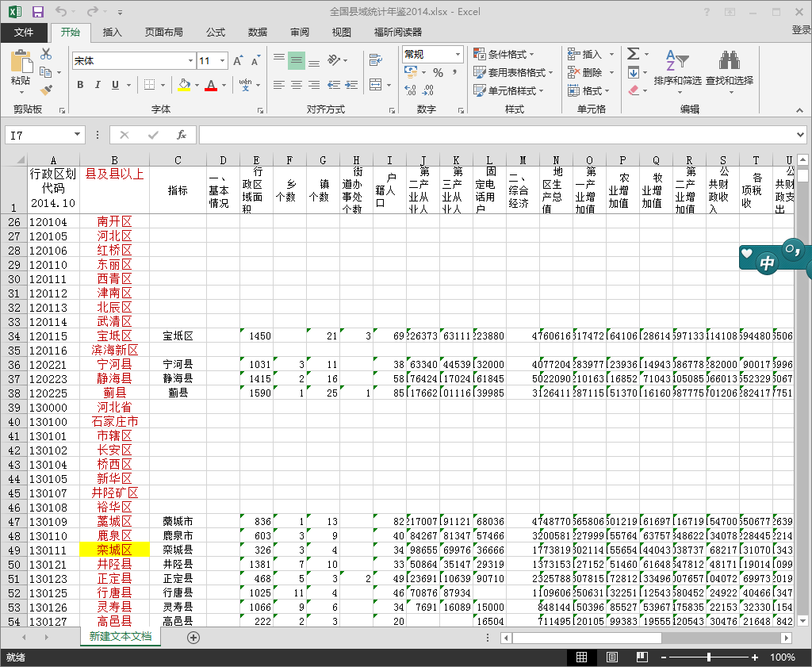Click the save icon in quick access toolbar
Viewport: 812px width, 667px height.
(38, 12)
